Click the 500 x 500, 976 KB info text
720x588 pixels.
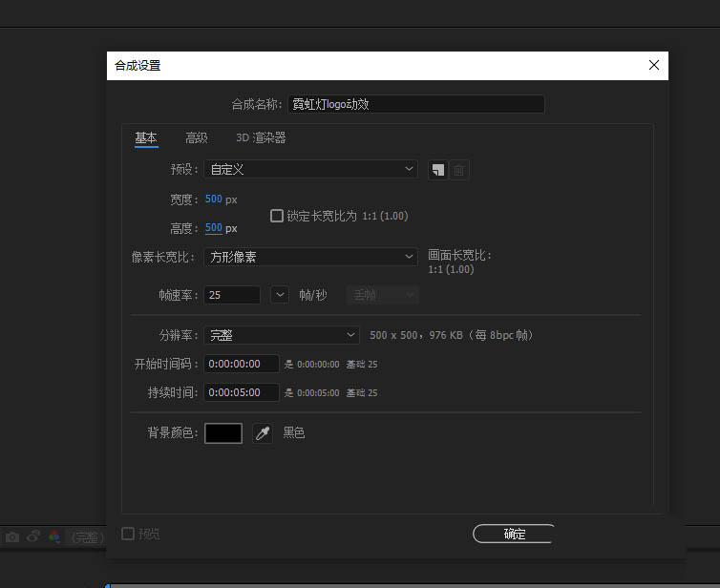452,336
